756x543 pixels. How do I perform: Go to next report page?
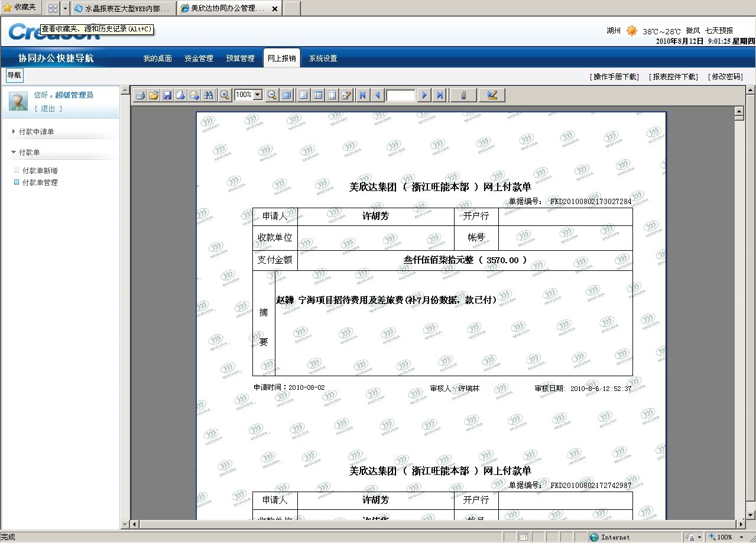coord(424,95)
